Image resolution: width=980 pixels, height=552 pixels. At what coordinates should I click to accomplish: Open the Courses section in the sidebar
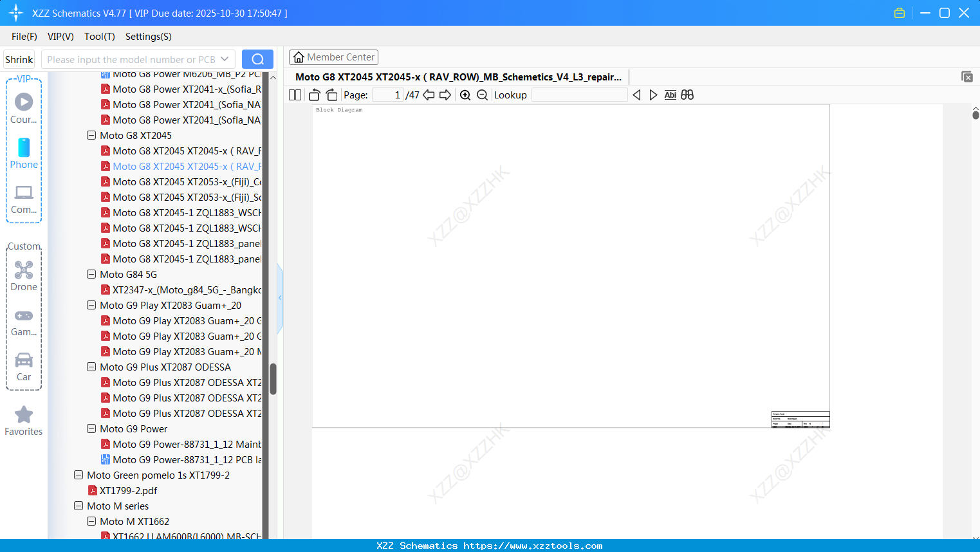click(x=24, y=108)
